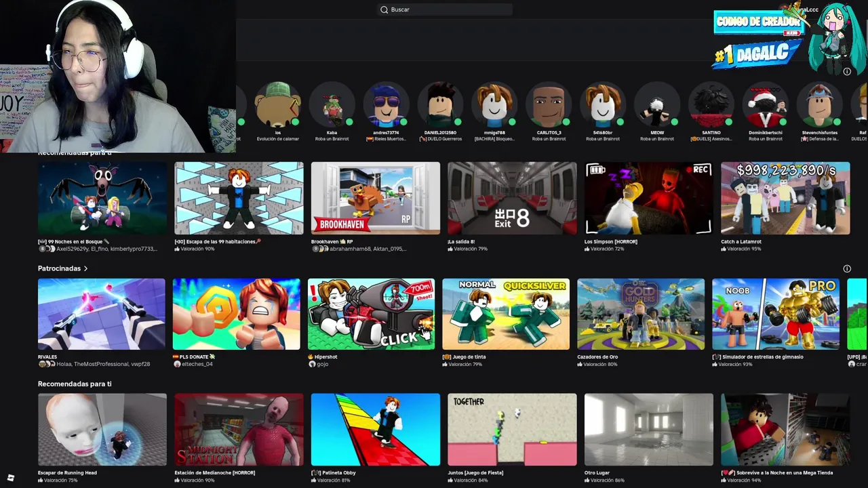Screen dimensions: 868x488
Task: Open Juntos [Juego de Fiesta] thumbnail
Action: pyautogui.click(x=512, y=430)
